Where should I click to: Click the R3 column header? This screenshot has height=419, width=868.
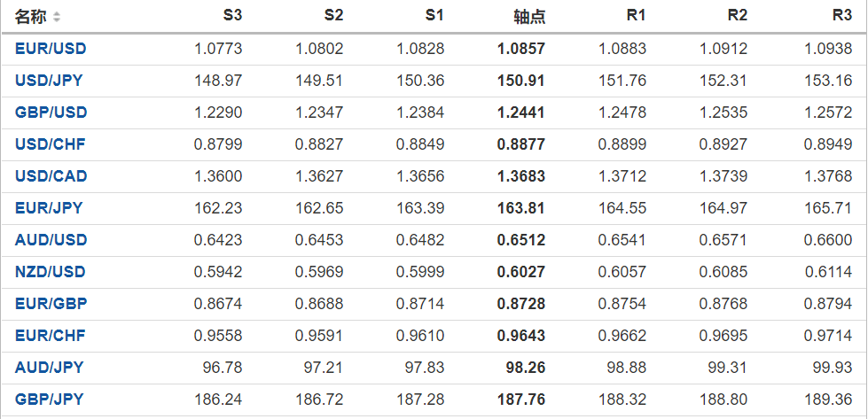(x=842, y=16)
